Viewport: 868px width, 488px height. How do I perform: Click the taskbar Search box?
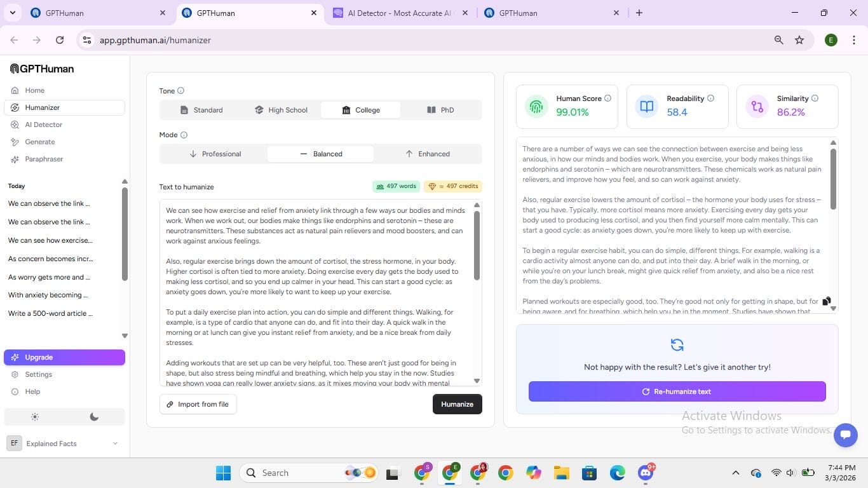(309, 473)
